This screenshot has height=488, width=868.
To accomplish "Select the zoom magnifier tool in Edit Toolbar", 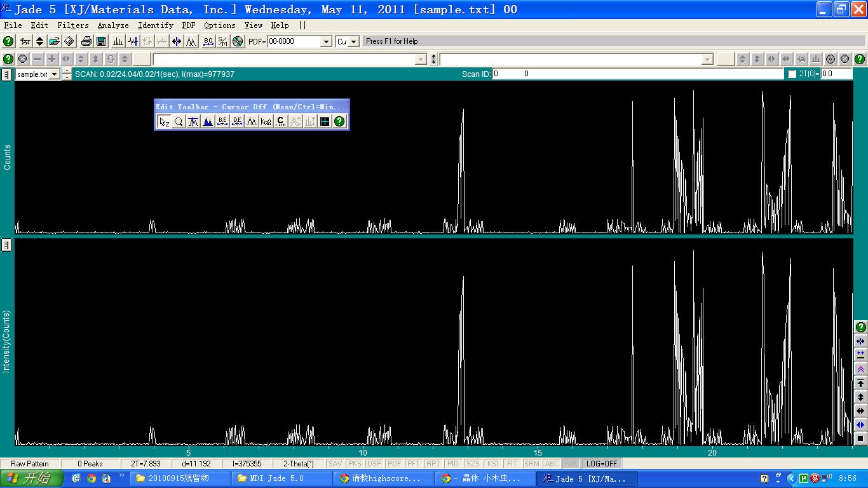I will pyautogui.click(x=179, y=121).
